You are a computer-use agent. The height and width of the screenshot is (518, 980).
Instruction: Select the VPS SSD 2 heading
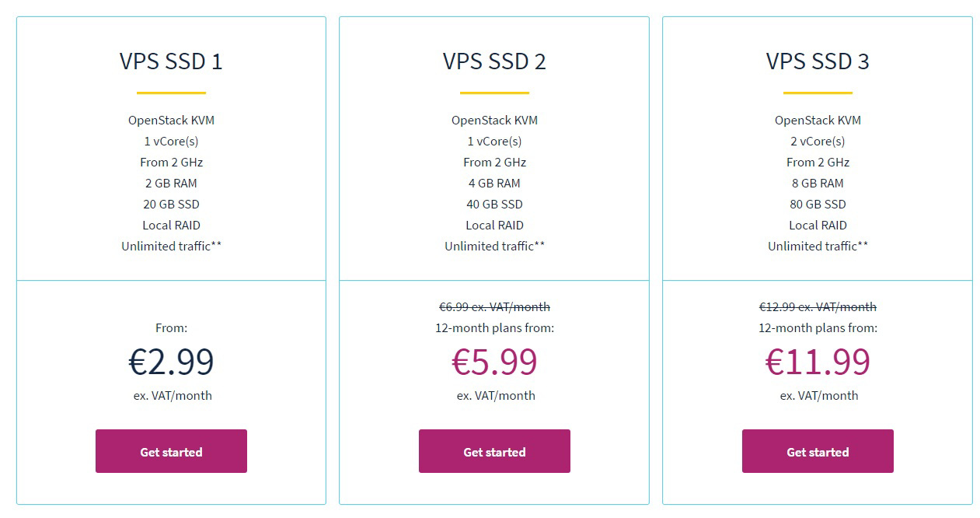pos(494,61)
